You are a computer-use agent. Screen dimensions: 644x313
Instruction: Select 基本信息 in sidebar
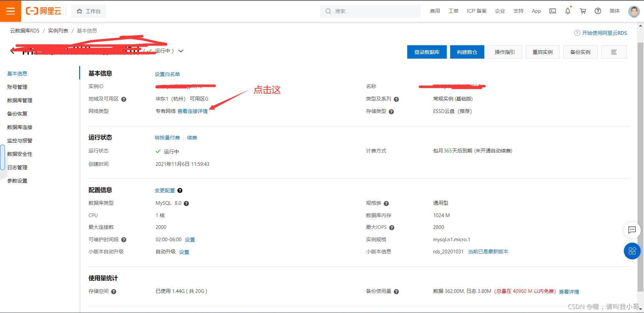[17, 73]
